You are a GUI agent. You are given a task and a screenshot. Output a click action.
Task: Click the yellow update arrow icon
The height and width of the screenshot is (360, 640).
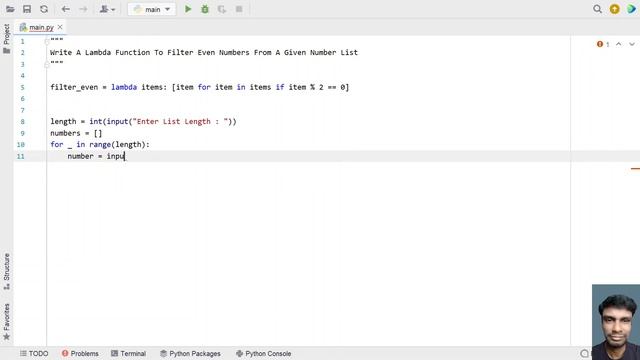(614, 9)
